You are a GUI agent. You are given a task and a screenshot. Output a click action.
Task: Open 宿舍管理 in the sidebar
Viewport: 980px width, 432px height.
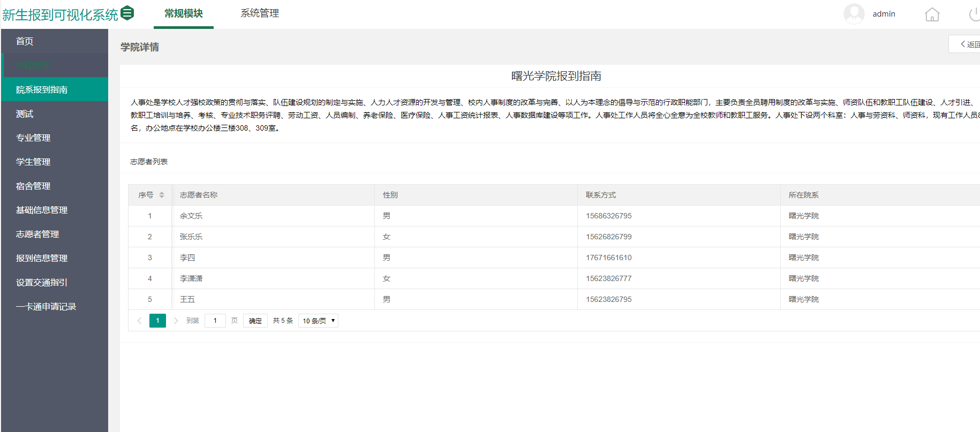(x=33, y=186)
